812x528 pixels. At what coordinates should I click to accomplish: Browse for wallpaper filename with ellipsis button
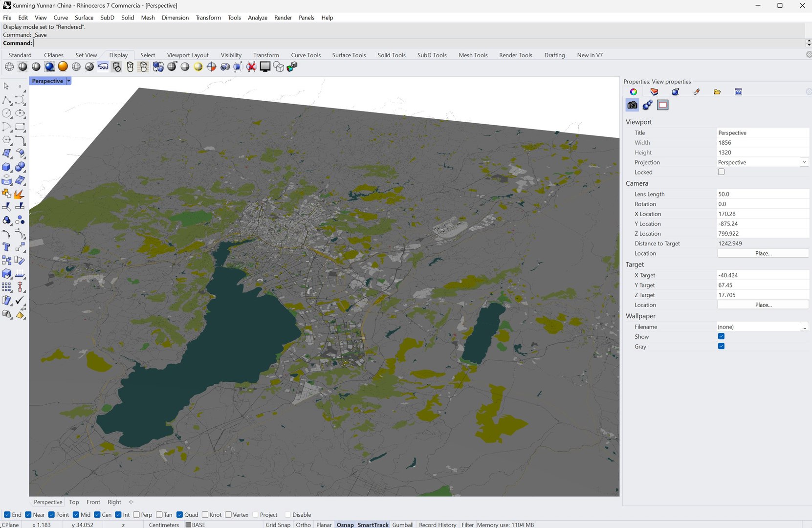[x=804, y=327]
